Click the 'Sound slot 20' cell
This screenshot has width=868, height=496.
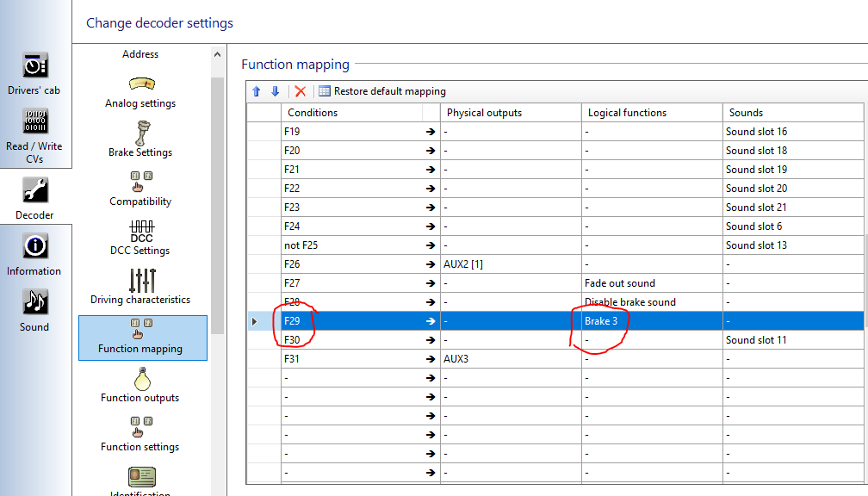tap(793, 189)
